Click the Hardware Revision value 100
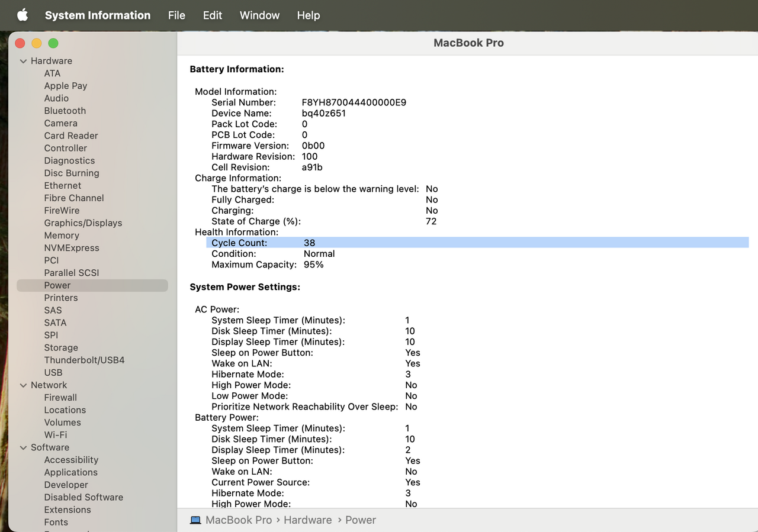The image size is (758, 532). (310, 156)
